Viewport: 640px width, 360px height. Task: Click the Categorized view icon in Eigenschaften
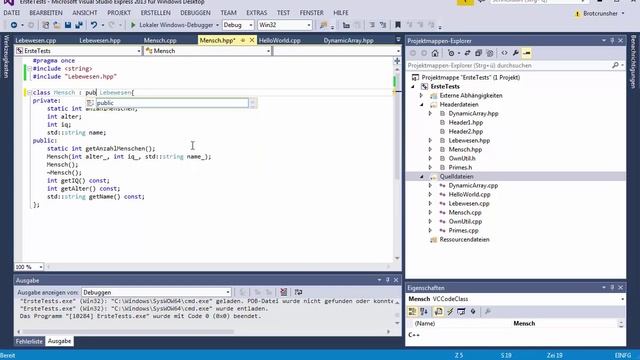pyautogui.click(x=412, y=311)
